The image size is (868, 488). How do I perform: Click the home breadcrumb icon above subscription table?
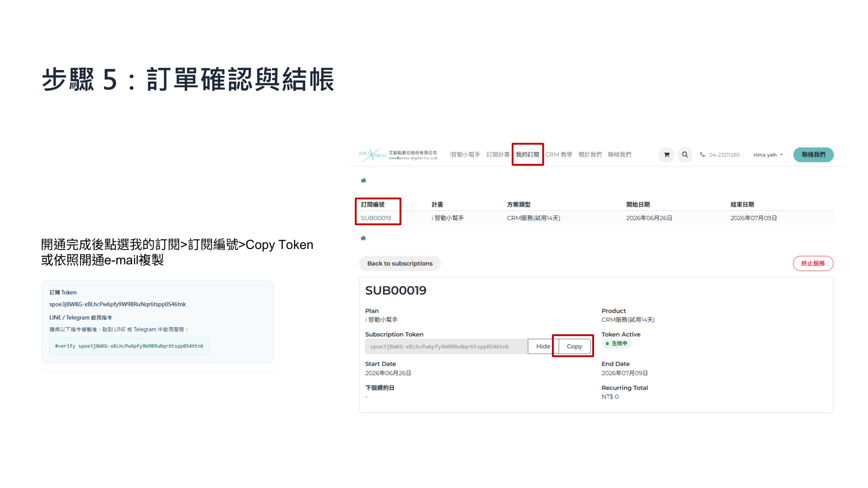(x=363, y=180)
